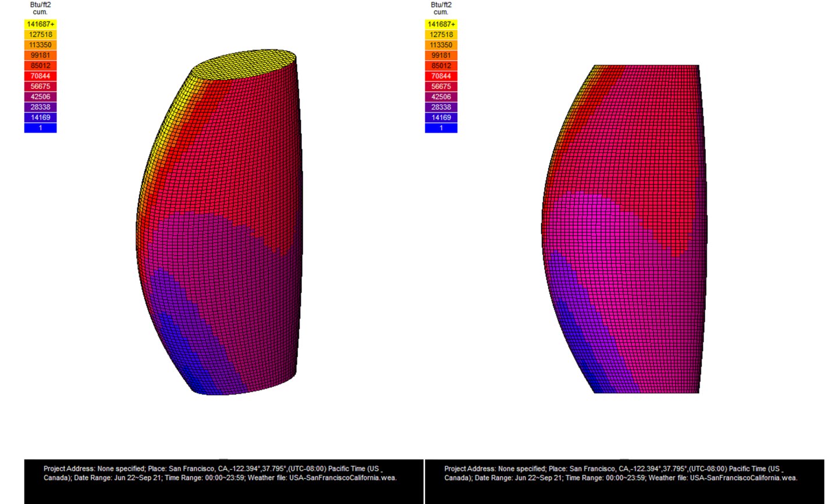Click the purple 42506 swatch
The width and height of the screenshot is (838, 504).
pos(40,96)
